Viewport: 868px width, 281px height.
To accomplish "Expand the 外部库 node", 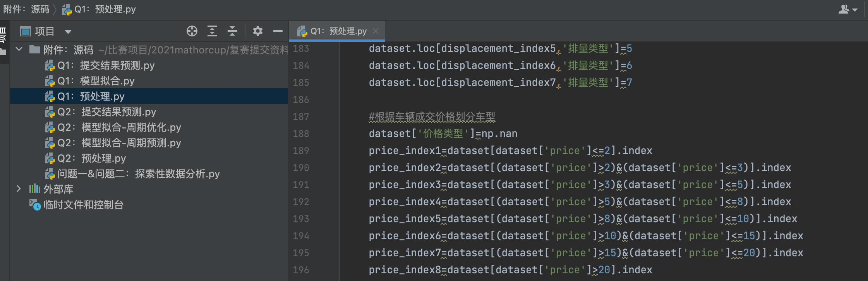I will 19,188.
